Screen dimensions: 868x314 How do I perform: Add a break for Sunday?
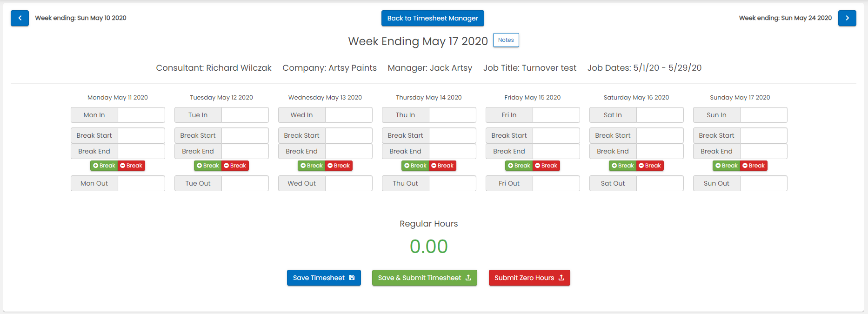click(x=727, y=166)
